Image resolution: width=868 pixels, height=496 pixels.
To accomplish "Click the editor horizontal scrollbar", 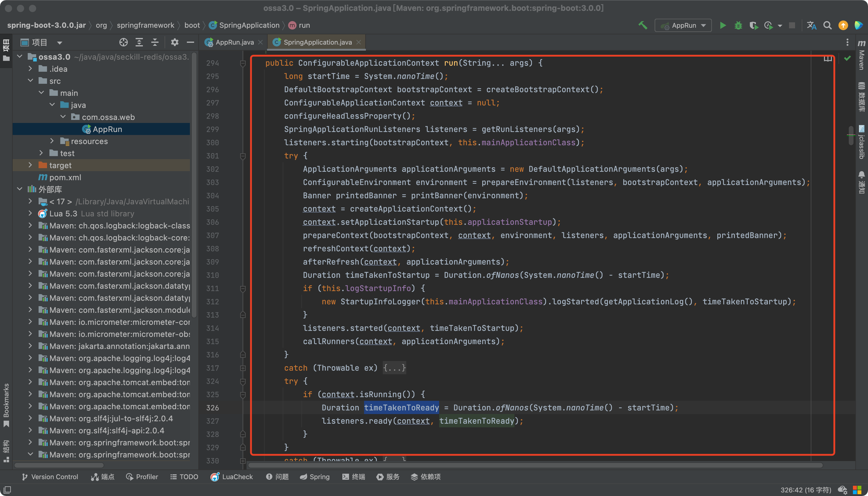I will tap(535, 465).
